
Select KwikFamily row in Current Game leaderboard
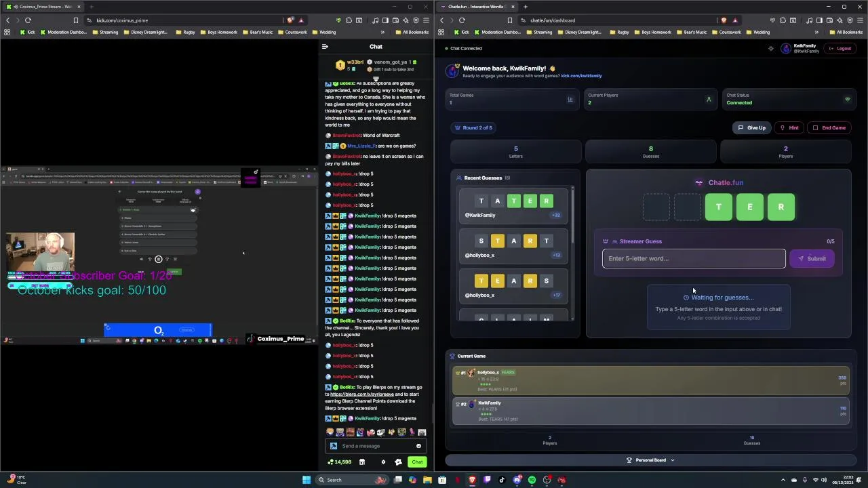click(x=650, y=411)
